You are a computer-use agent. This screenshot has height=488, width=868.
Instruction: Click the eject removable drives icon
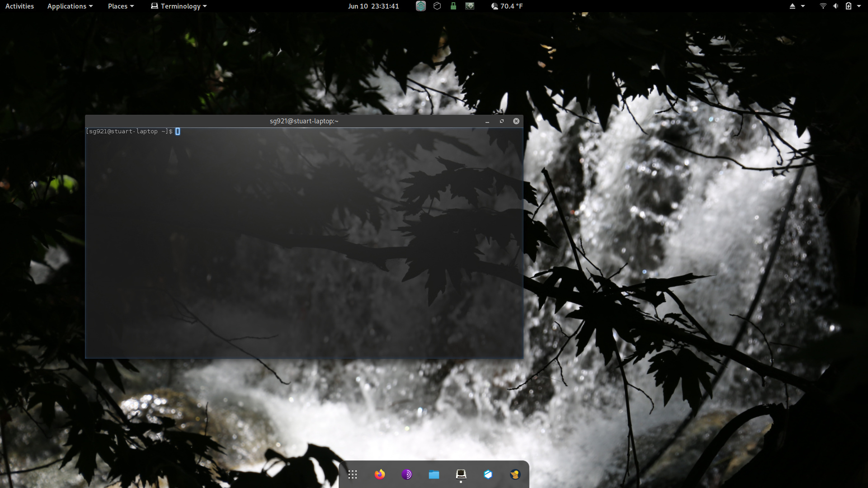tap(793, 6)
